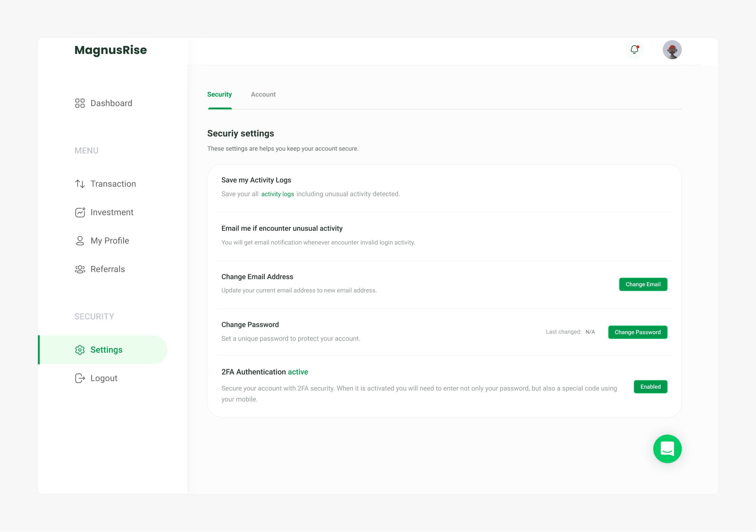Toggle the 2FA Enabled button
The image size is (756, 532).
coord(650,387)
